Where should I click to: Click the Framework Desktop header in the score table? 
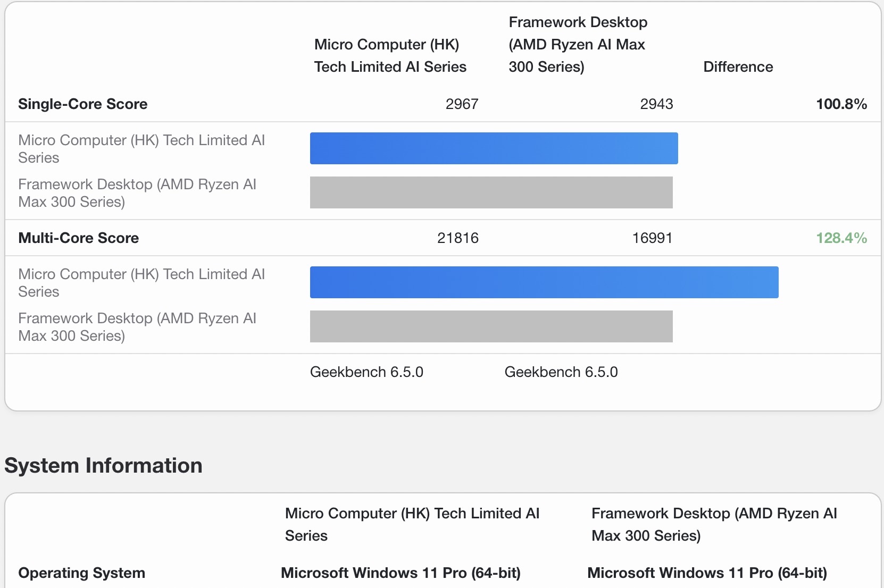[x=578, y=45]
